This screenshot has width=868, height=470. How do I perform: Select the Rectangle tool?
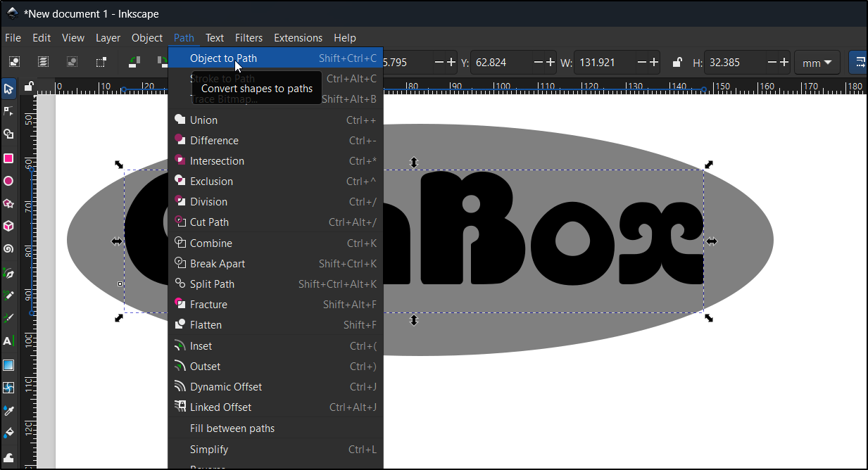(x=8, y=158)
